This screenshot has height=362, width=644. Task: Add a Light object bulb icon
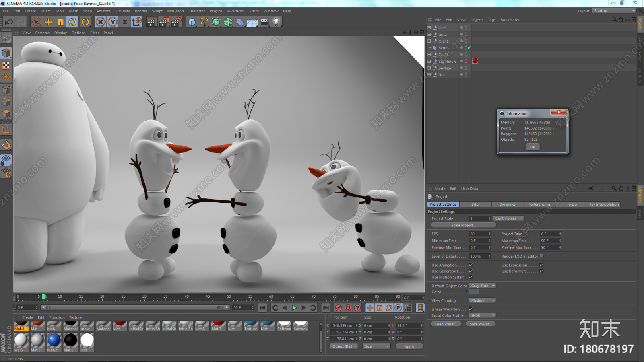tap(277, 22)
